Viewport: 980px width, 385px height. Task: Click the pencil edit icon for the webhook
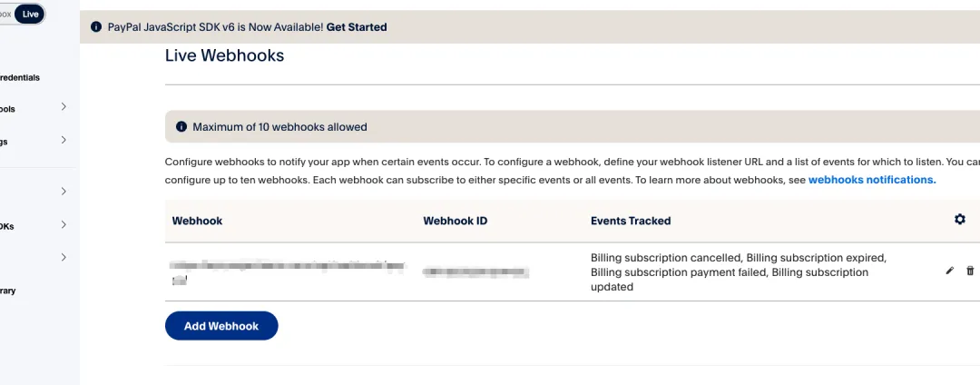(x=949, y=271)
